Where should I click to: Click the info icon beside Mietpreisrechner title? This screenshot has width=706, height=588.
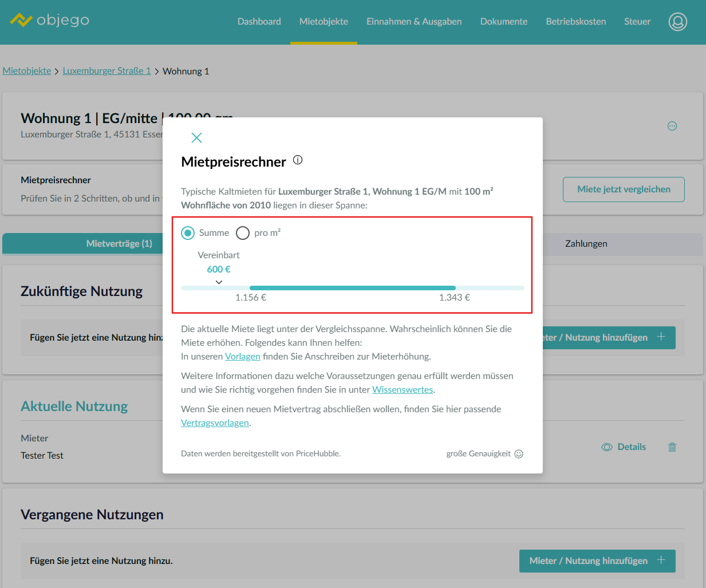pos(298,160)
